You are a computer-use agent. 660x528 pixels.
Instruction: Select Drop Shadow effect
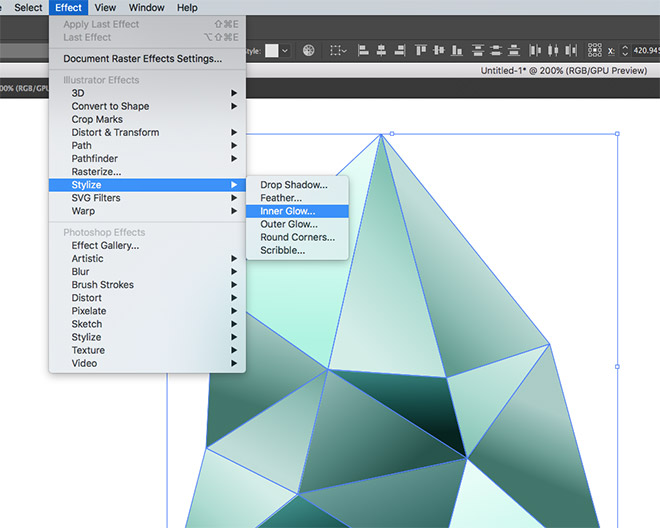click(294, 185)
